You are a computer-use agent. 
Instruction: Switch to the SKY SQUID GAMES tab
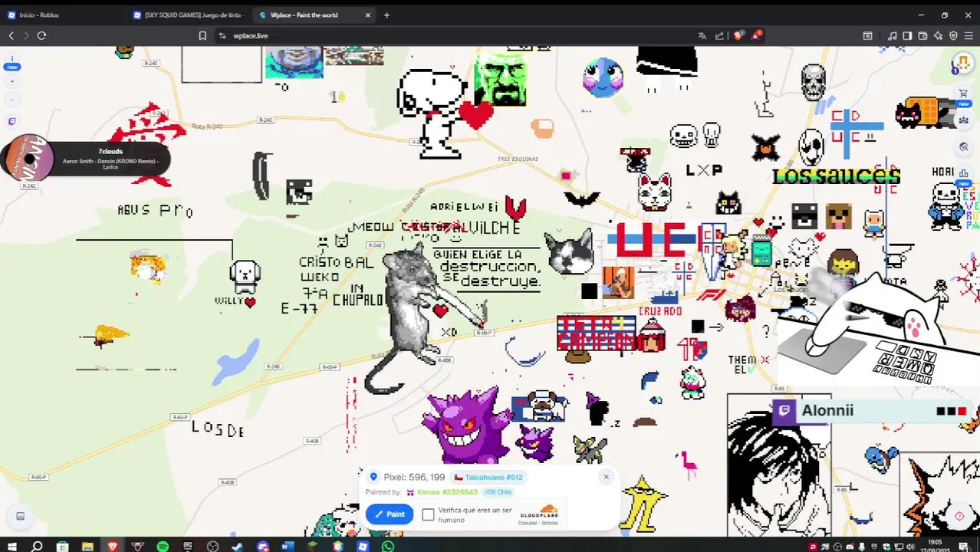pos(187,15)
